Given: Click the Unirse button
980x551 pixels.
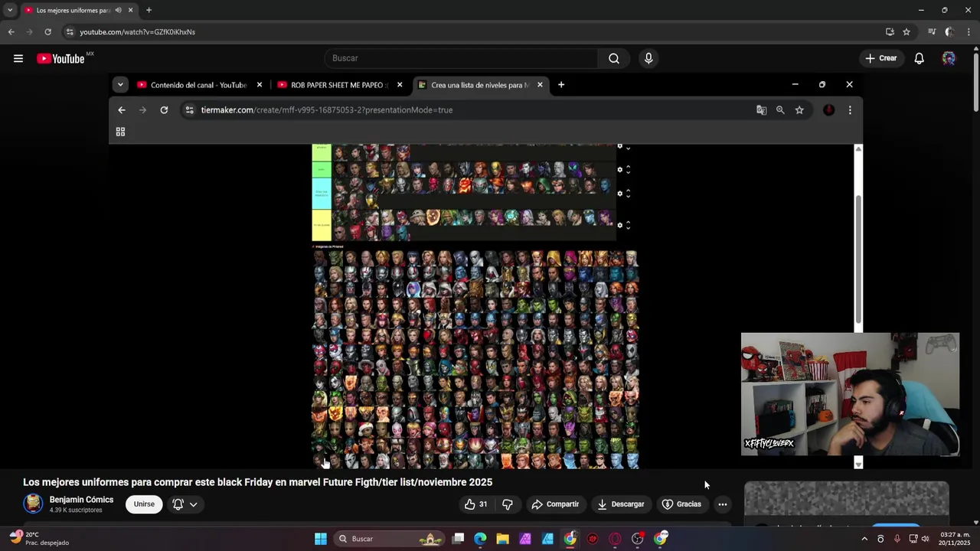Looking at the screenshot, I should tap(144, 504).
